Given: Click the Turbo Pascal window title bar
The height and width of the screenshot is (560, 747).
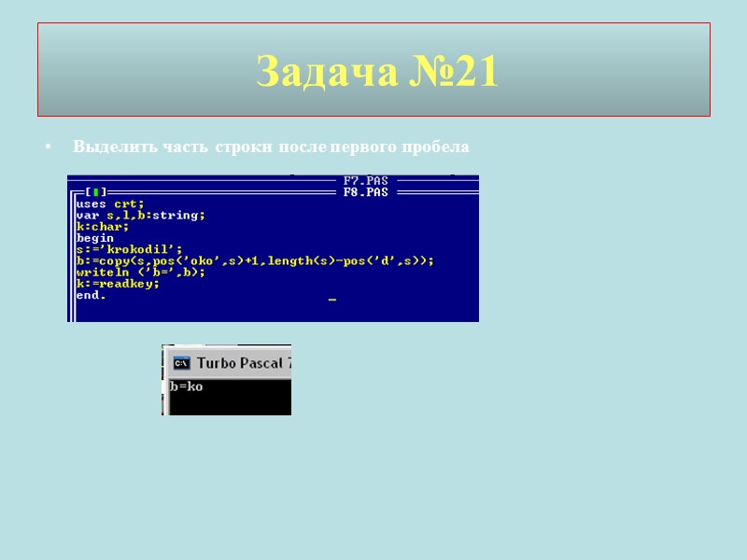Looking at the screenshot, I should pos(229,363).
